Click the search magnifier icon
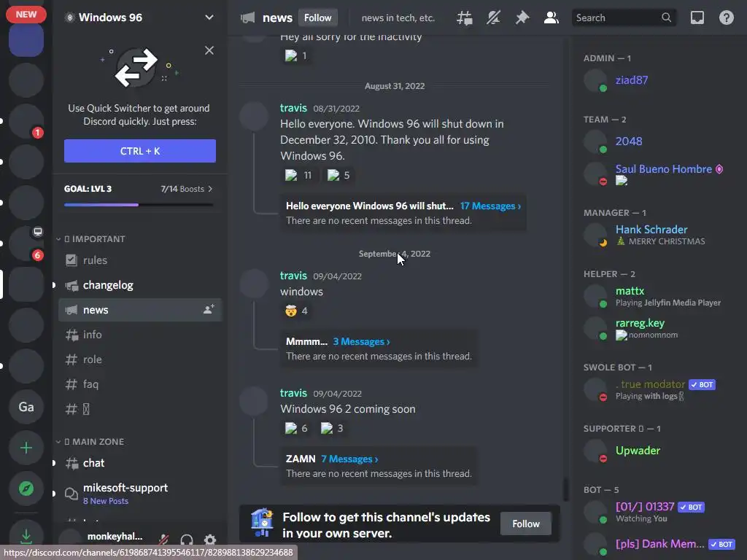 [x=666, y=17]
